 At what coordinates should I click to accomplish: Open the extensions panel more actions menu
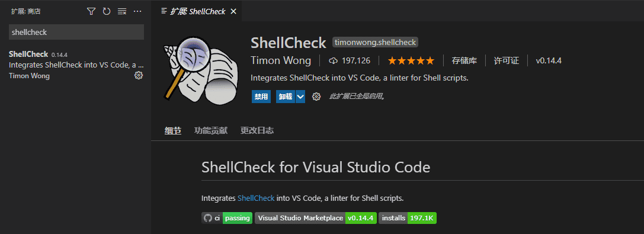(x=137, y=11)
